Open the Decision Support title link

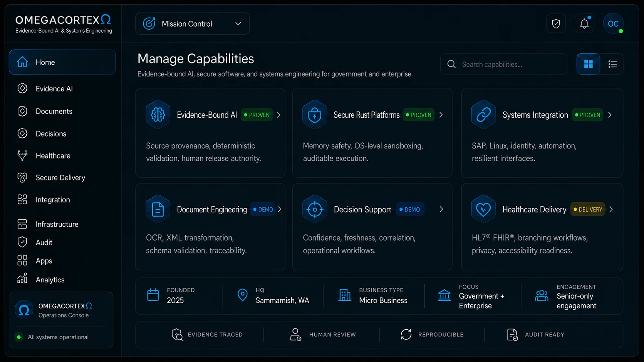pos(362,209)
